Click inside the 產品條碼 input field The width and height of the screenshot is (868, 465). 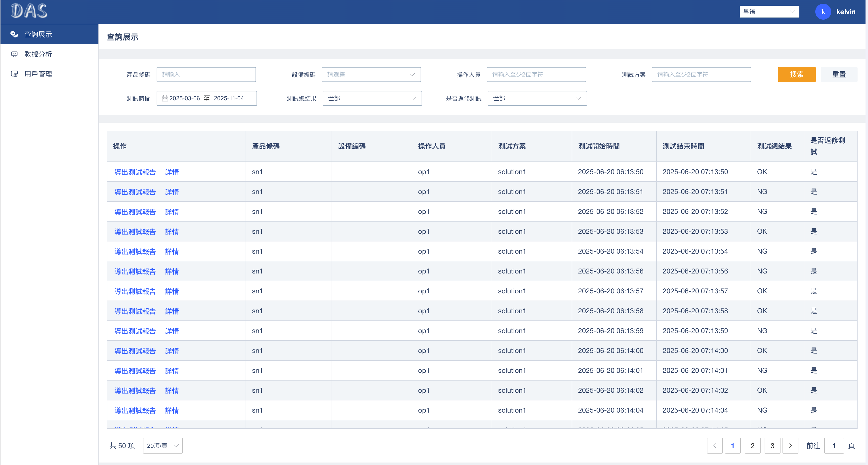[x=206, y=75]
